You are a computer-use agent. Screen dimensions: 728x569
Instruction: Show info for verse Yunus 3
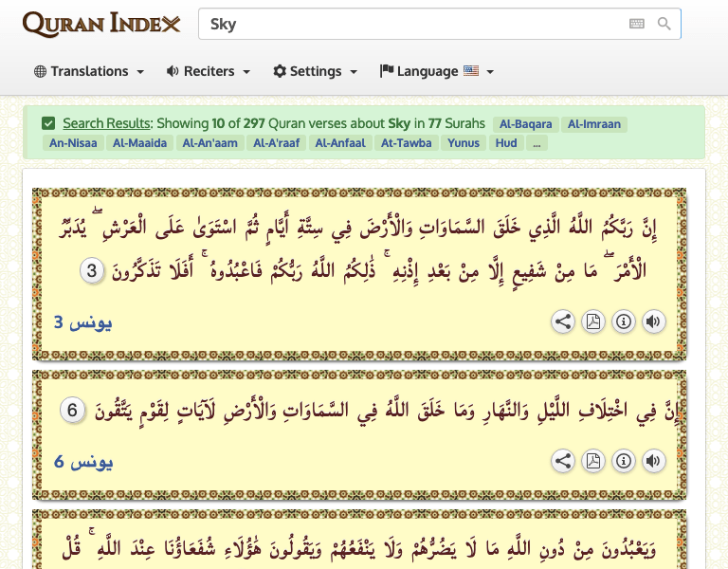pos(624,321)
